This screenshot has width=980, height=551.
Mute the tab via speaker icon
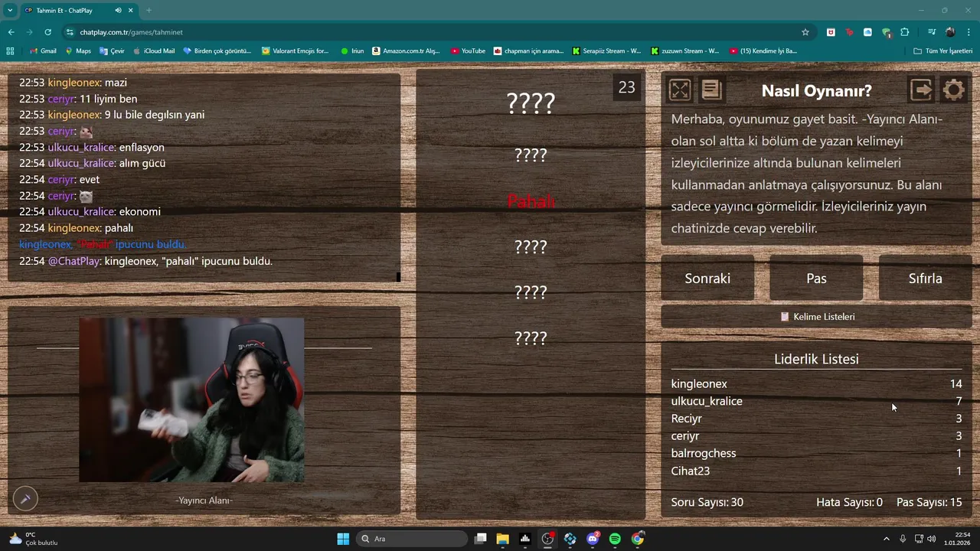tap(118, 10)
